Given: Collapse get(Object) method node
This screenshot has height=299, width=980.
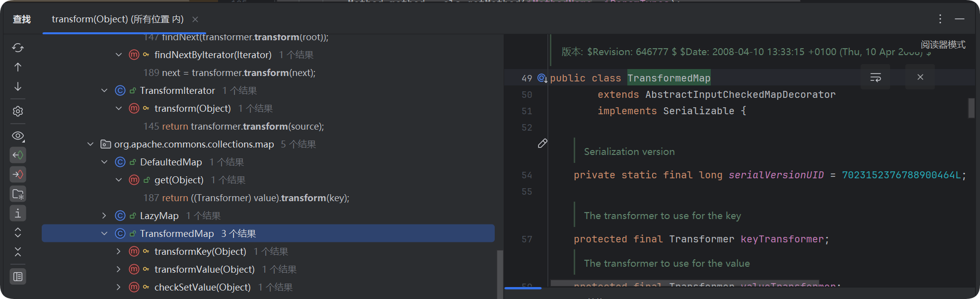Looking at the screenshot, I should point(119,180).
